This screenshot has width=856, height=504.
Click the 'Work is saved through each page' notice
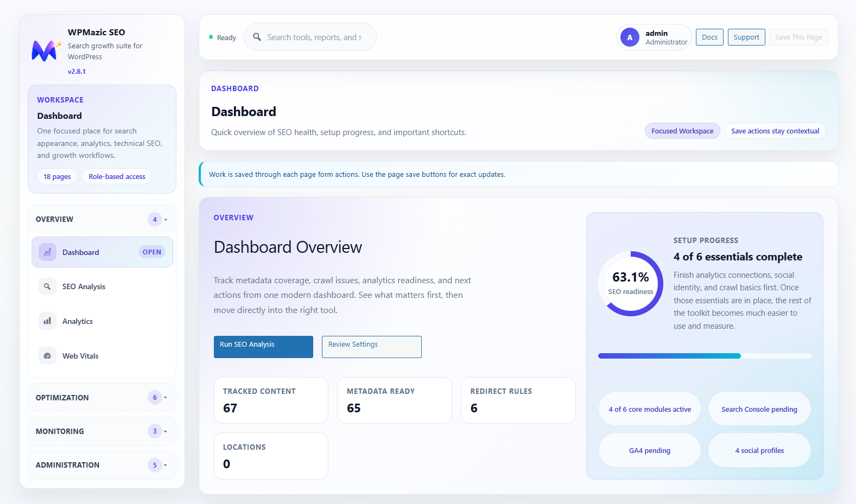pyautogui.click(x=518, y=174)
